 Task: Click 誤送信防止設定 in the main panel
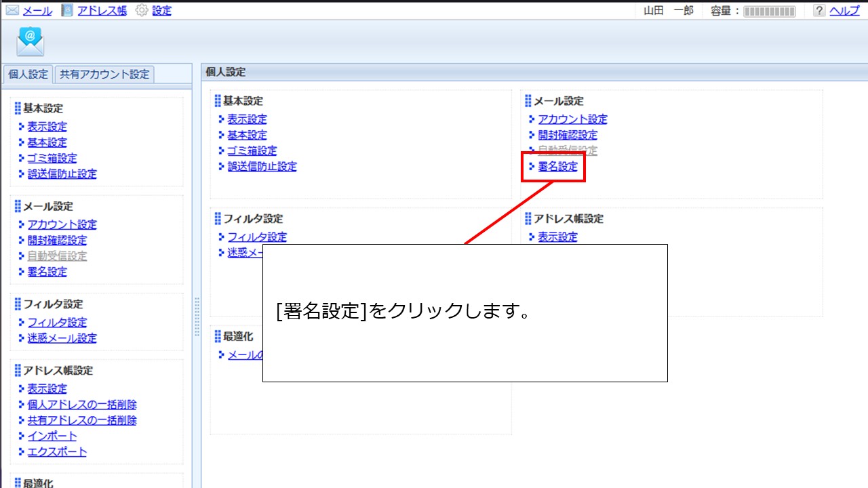click(x=262, y=167)
